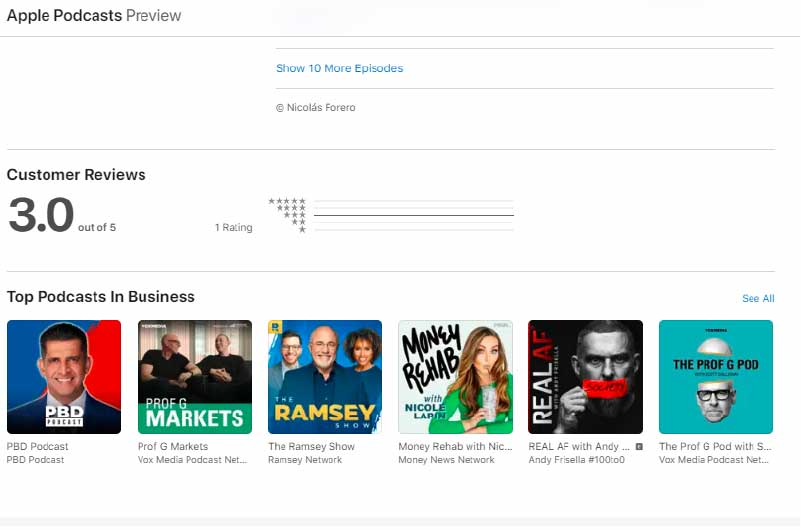Select Money Rehab with Nic... title link

click(455, 446)
